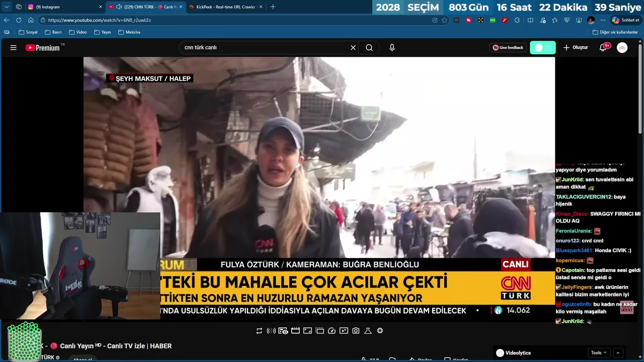Open the Meksika bookmarks folder
Screen dimensions: 644x362
129,32
